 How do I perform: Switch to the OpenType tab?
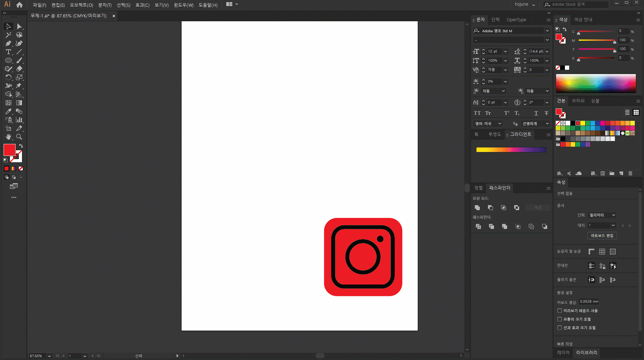pos(516,20)
